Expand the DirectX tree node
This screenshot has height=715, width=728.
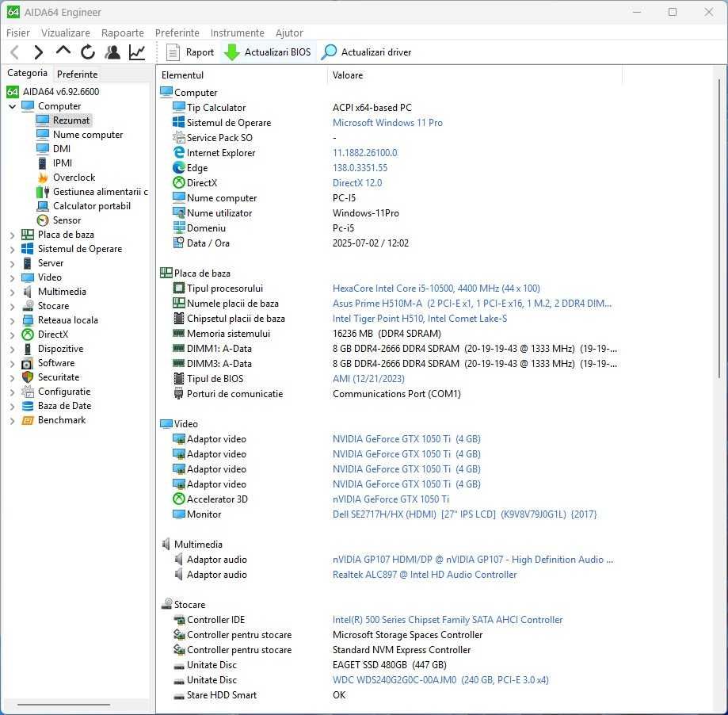13,335
